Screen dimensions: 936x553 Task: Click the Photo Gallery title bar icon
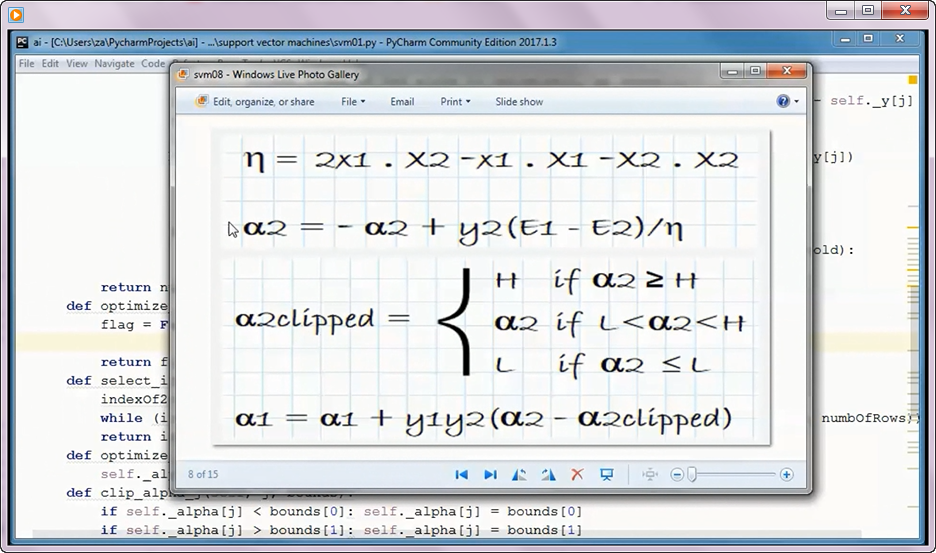(x=184, y=74)
